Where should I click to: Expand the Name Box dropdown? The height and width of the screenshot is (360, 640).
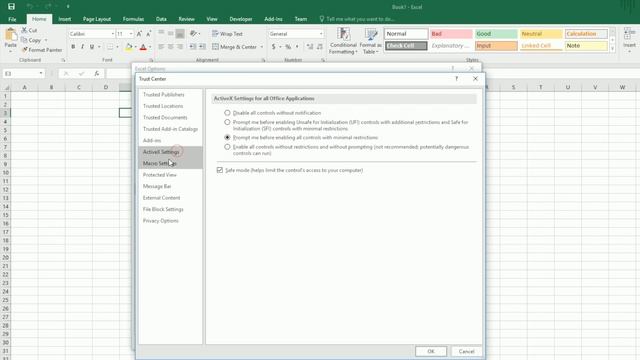tap(41, 73)
